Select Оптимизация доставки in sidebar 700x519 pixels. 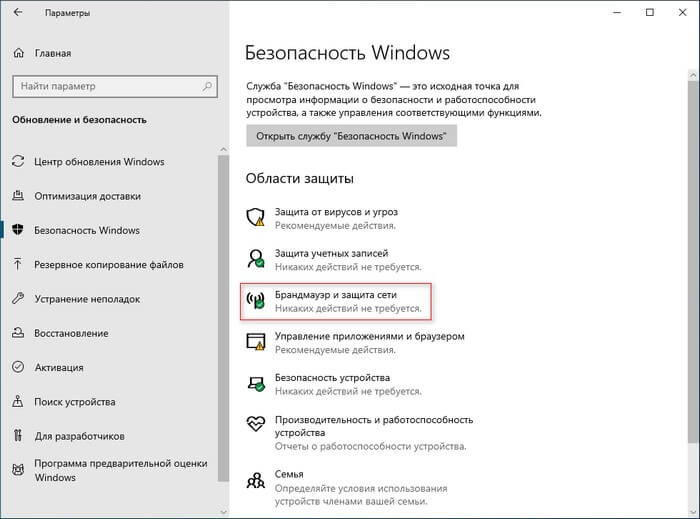tap(87, 196)
